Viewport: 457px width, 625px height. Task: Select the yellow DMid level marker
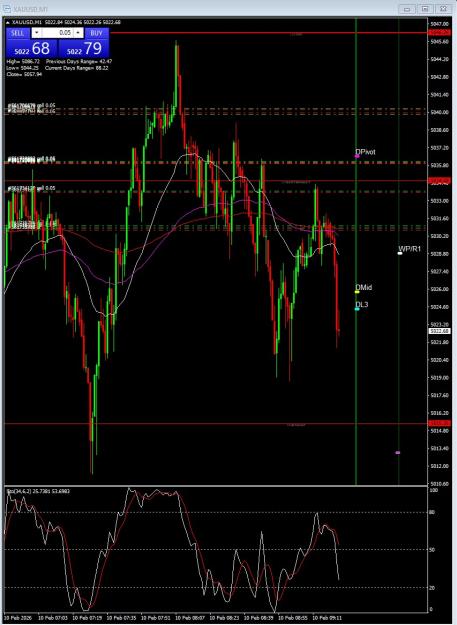pyautogui.click(x=357, y=292)
